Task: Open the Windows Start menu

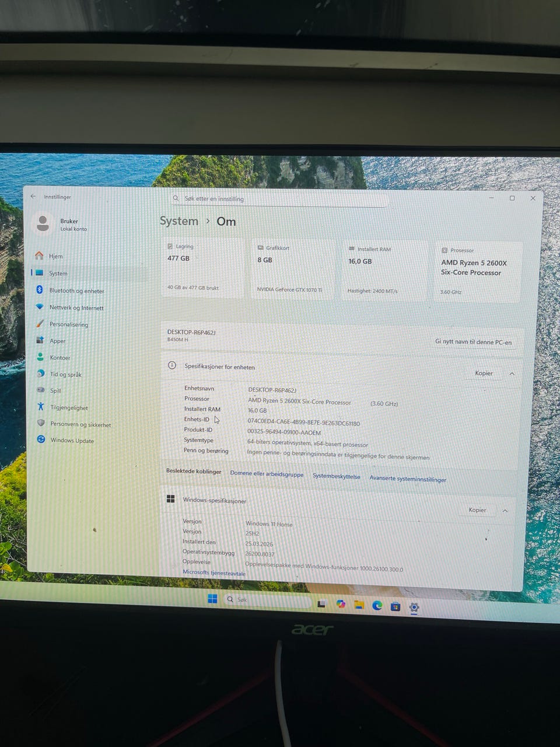Action: pyautogui.click(x=212, y=599)
